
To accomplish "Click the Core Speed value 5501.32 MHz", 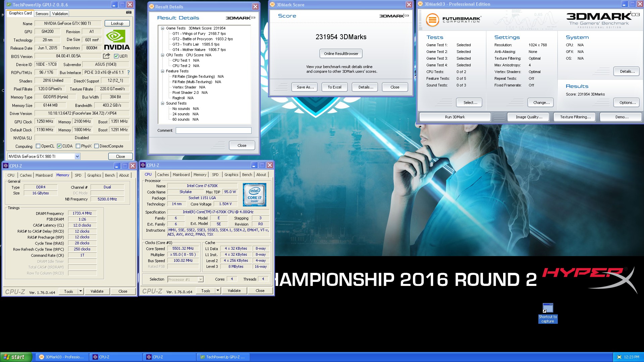I will pos(183,248).
